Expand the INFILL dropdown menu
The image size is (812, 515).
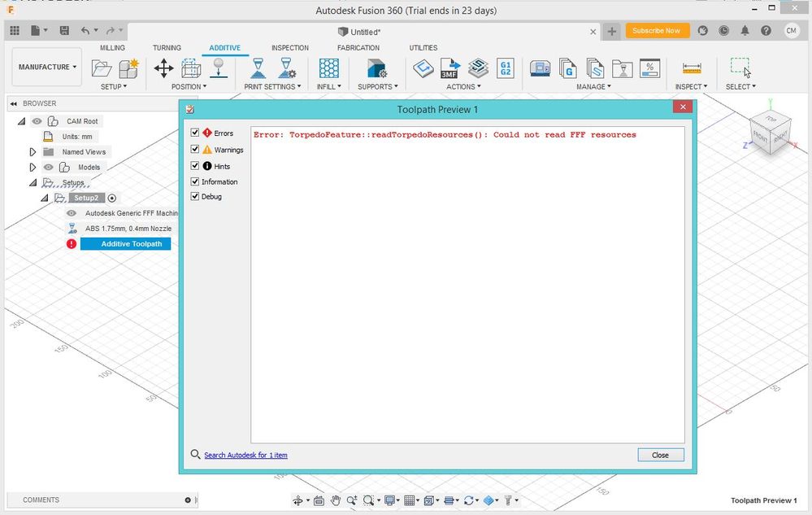pos(329,86)
